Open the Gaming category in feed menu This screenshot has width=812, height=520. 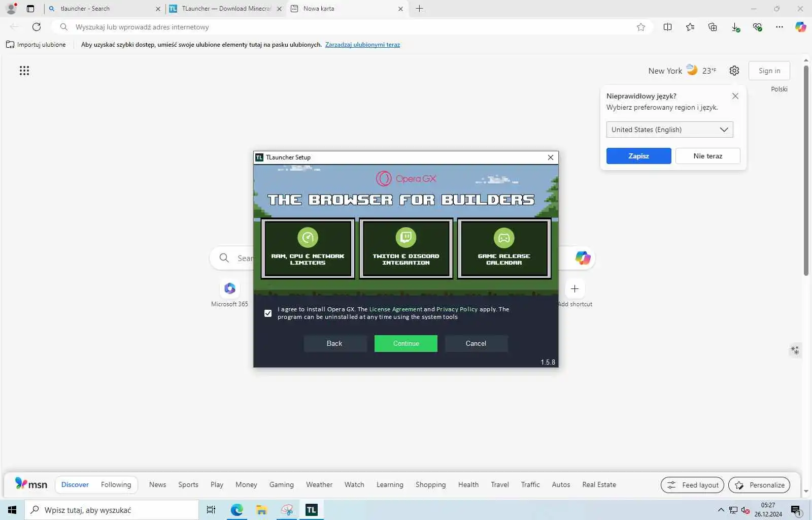pos(282,484)
